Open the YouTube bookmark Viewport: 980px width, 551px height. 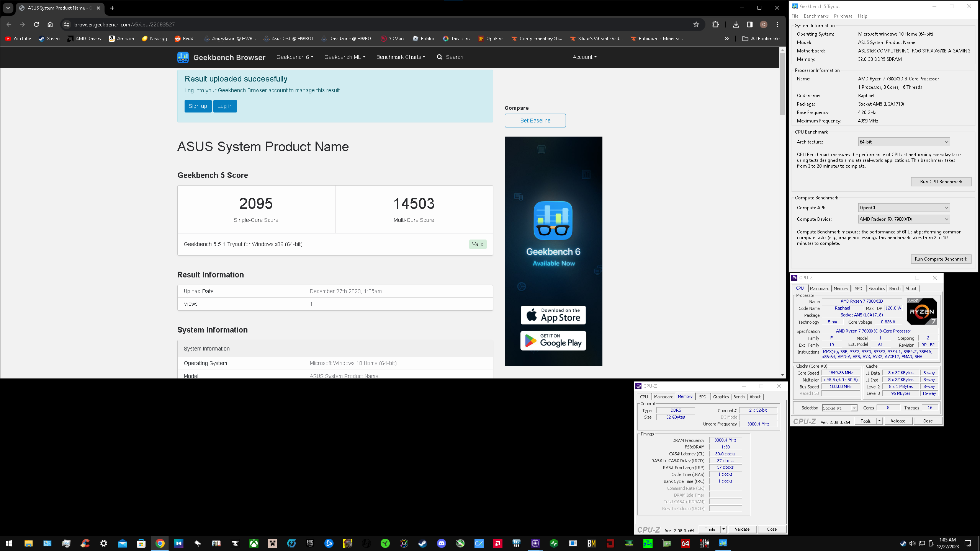18,39
